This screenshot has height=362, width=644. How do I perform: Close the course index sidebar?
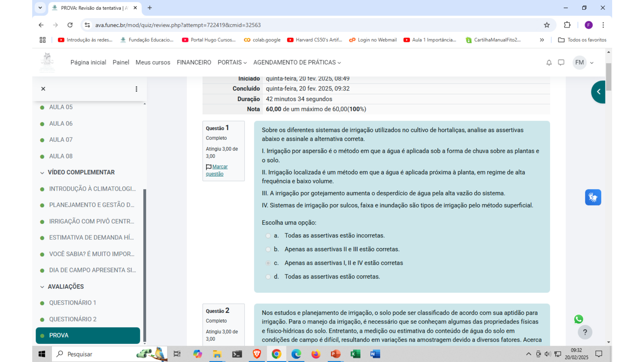click(43, 89)
